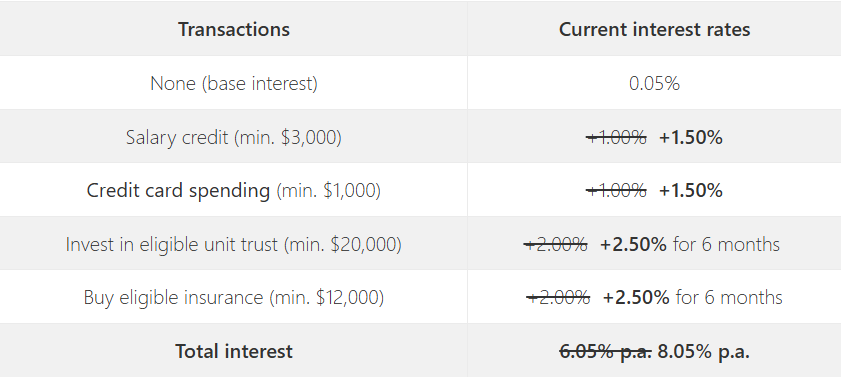This screenshot has height=377, width=841.
Task: Click +2.50% for 6 months unit trust rate
Action: [x=690, y=245]
